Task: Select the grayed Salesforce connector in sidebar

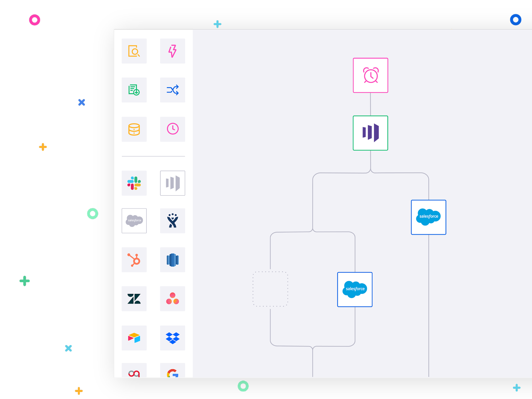Action: 134,221
